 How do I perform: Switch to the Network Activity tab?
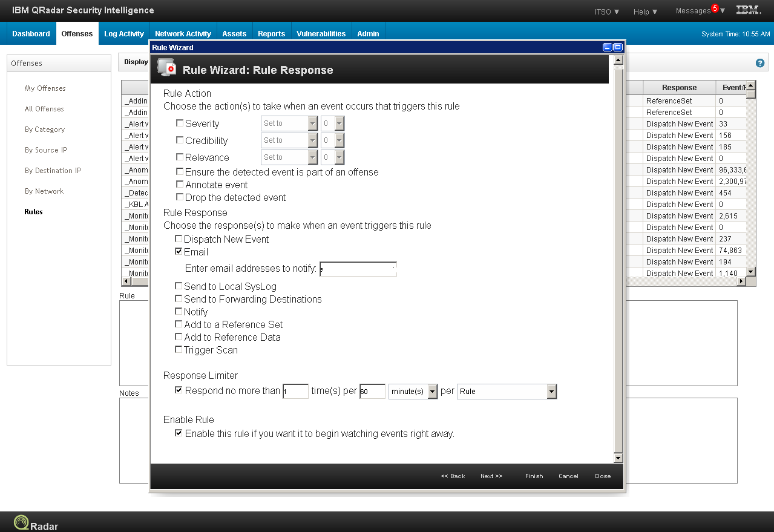183,33
